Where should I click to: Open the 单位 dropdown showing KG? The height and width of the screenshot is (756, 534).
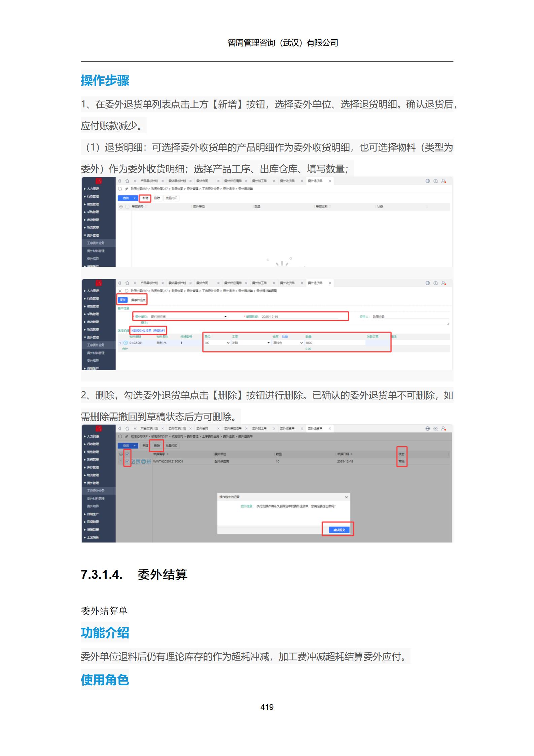(x=228, y=343)
